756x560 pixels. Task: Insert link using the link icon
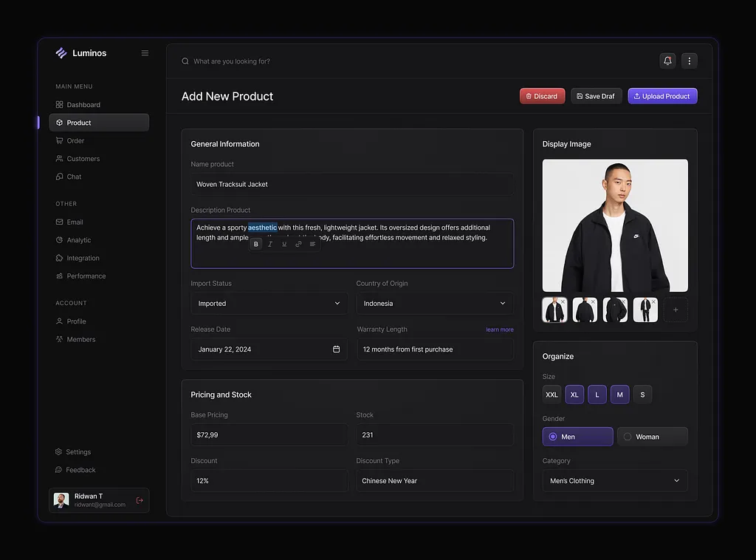[298, 244]
